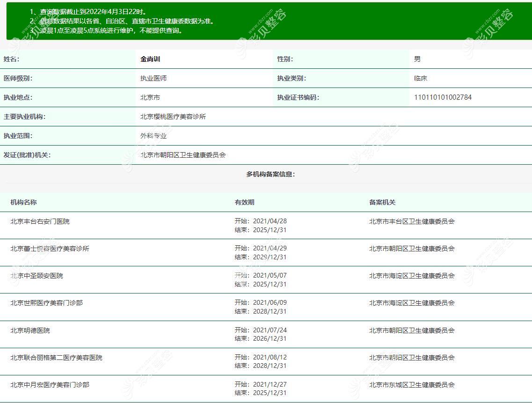
Task: Select 北京市东城区卫生健康委员会
Action: [412, 385]
